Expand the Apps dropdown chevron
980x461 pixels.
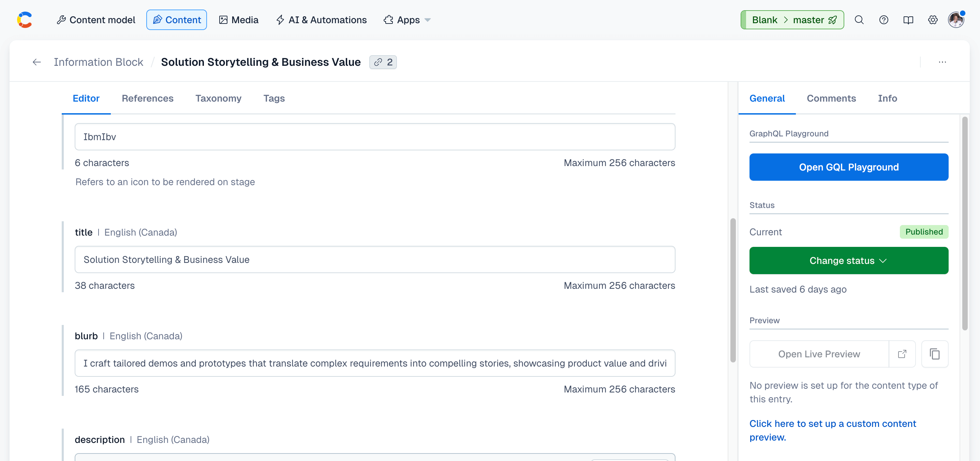428,20
